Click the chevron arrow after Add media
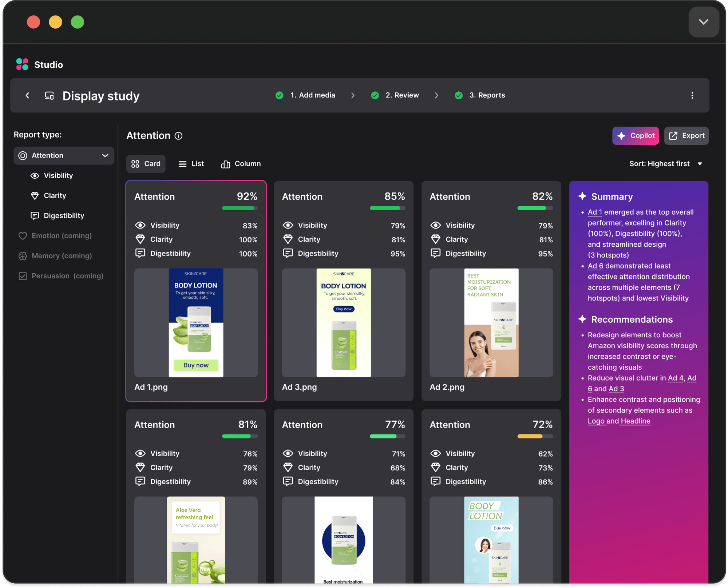The image size is (728, 588). [x=352, y=95]
